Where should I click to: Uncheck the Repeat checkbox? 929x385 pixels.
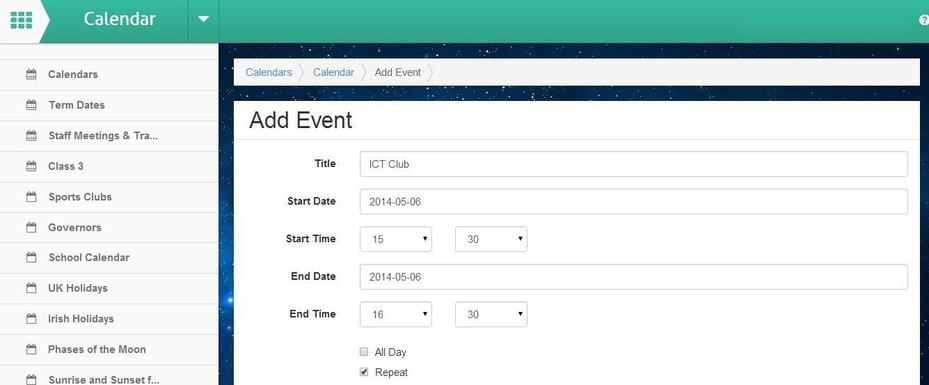[364, 372]
